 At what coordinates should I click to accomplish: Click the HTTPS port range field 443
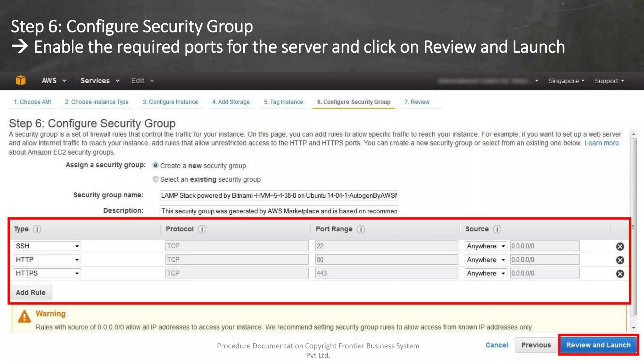[386, 273]
